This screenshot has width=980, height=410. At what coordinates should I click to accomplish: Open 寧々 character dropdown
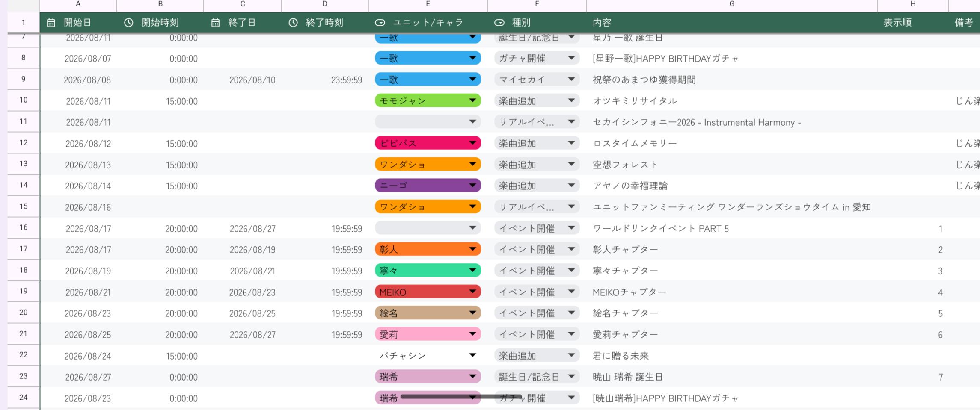click(x=428, y=271)
